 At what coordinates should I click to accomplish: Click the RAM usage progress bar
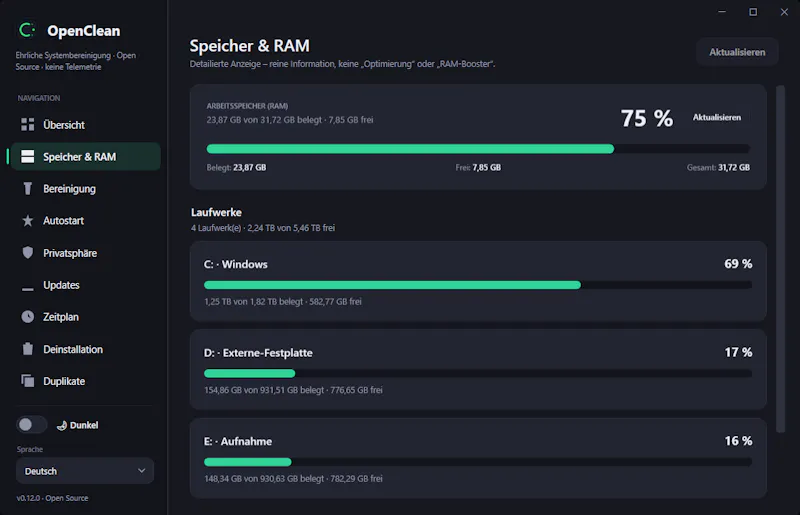click(478, 149)
